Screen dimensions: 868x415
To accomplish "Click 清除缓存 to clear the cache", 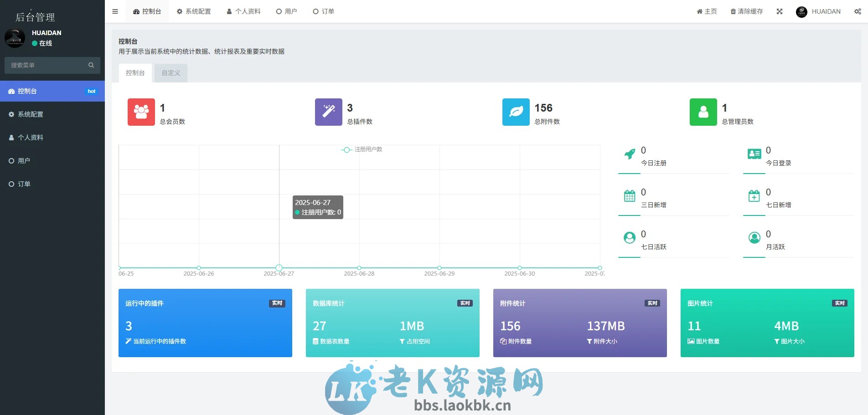I will tap(749, 11).
